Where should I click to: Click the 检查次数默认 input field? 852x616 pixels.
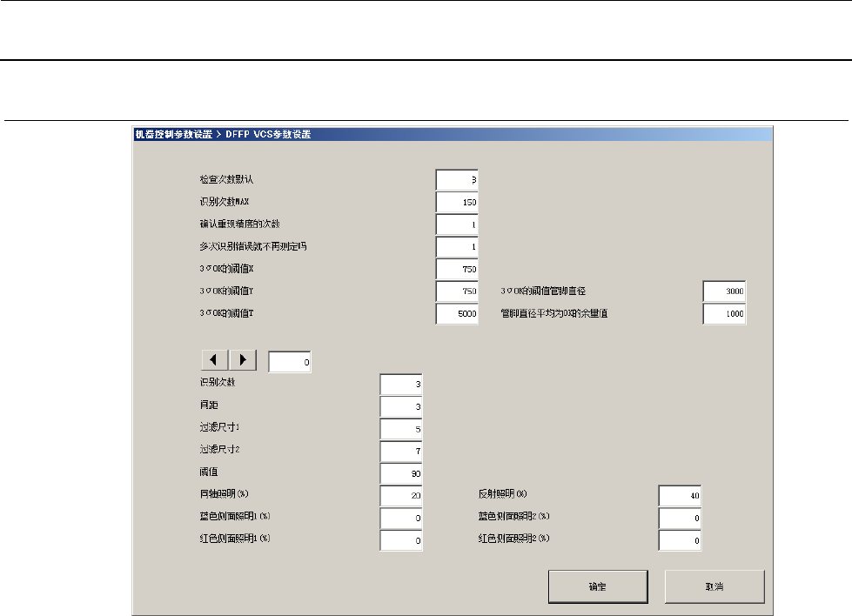(x=457, y=180)
